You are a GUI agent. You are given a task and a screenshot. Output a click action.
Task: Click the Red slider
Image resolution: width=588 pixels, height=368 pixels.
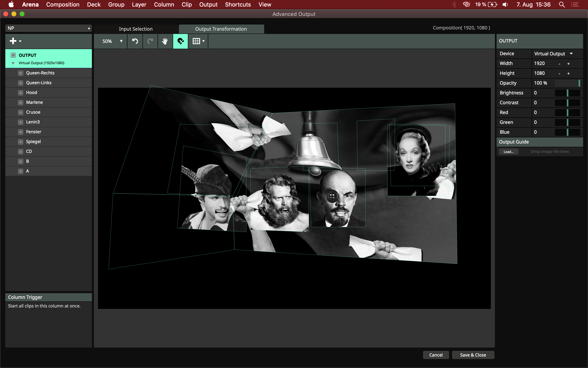(568, 112)
